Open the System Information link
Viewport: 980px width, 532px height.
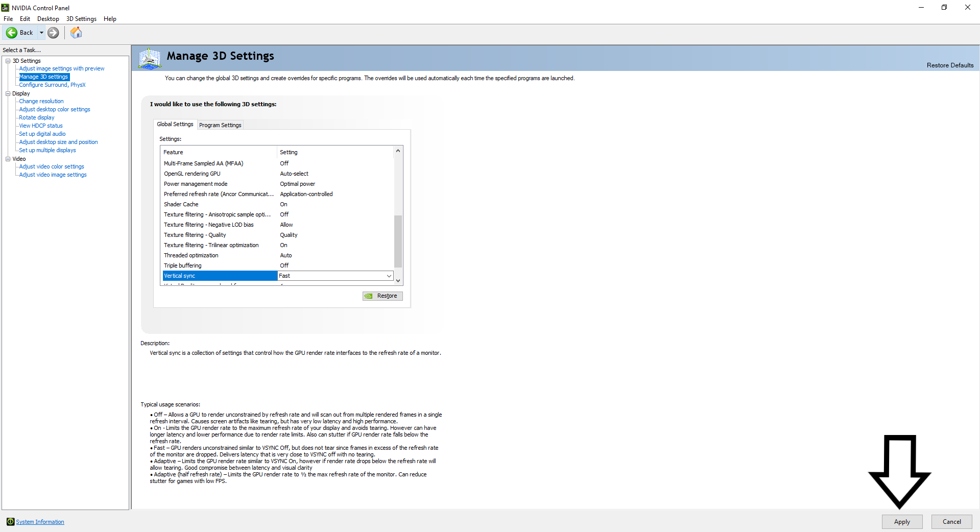tap(40, 522)
